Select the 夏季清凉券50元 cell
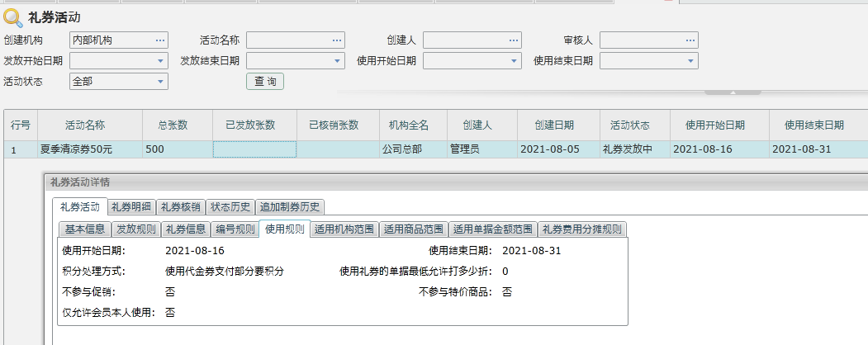 coord(90,149)
